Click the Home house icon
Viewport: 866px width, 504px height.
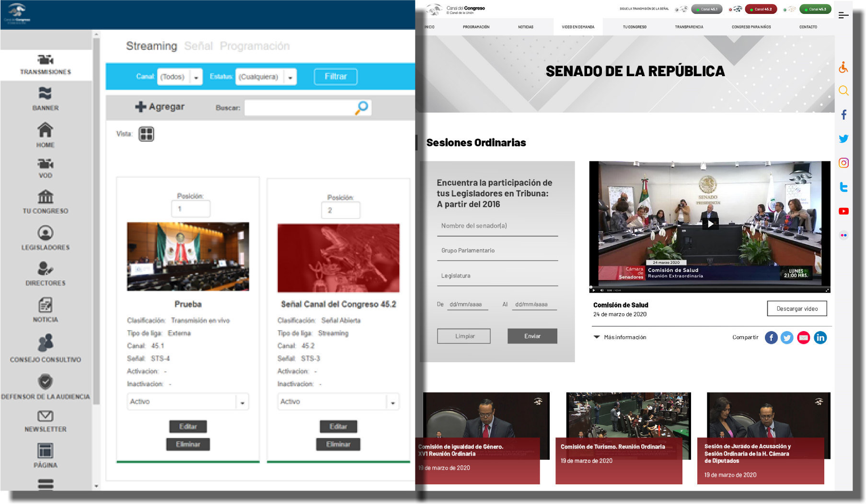point(46,130)
